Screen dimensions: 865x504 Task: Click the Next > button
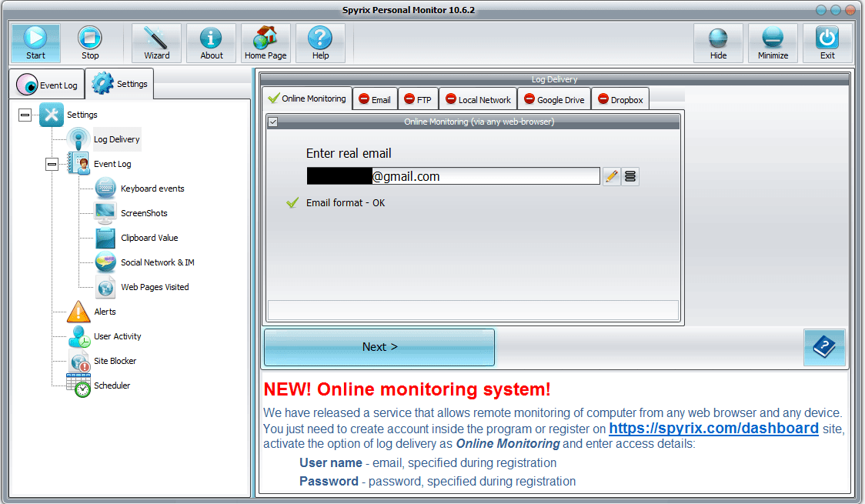[379, 347]
